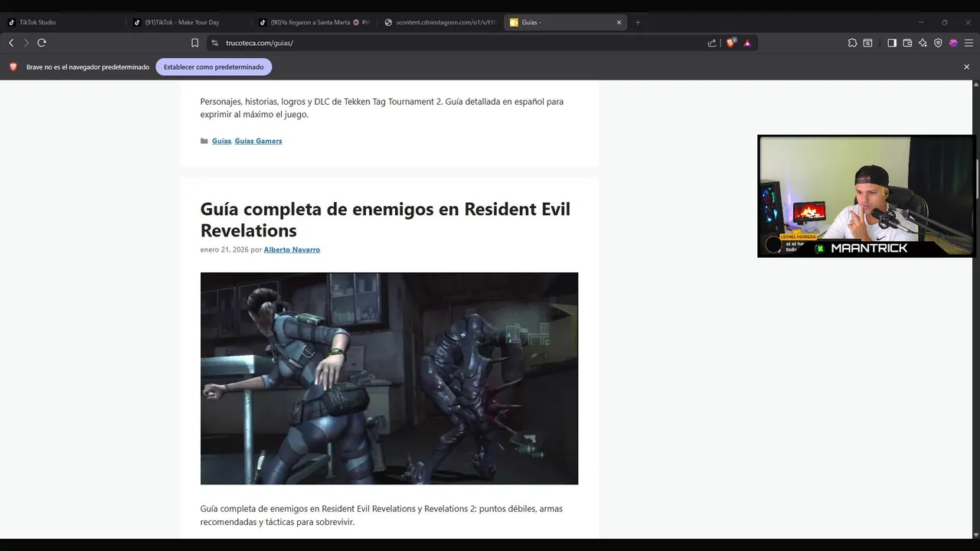Screen dimensions: 980x551
Task: Open Brave Rewards triangle icon
Action: [x=747, y=43]
